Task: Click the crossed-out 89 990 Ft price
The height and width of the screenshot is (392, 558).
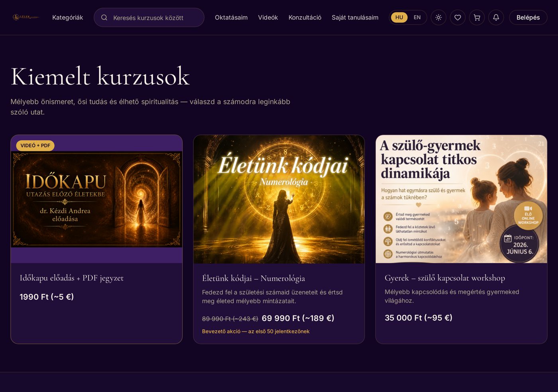Action: click(x=230, y=319)
